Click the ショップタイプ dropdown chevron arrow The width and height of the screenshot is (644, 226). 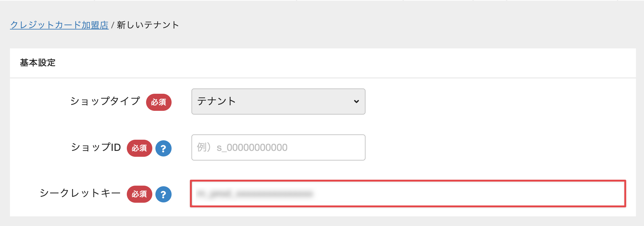356,102
